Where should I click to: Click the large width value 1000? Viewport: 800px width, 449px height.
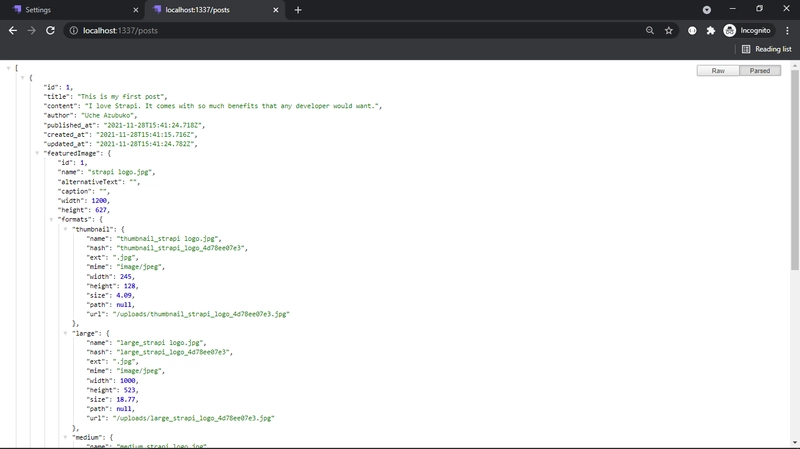click(128, 381)
